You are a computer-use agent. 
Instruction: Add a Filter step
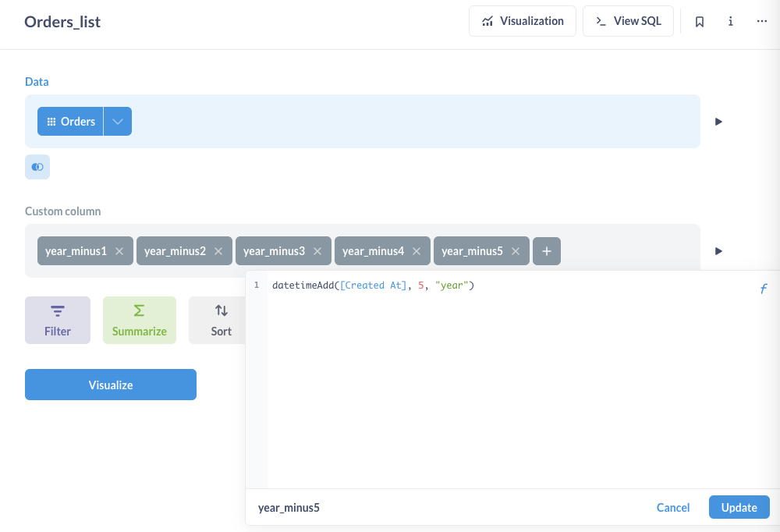click(x=58, y=320)
